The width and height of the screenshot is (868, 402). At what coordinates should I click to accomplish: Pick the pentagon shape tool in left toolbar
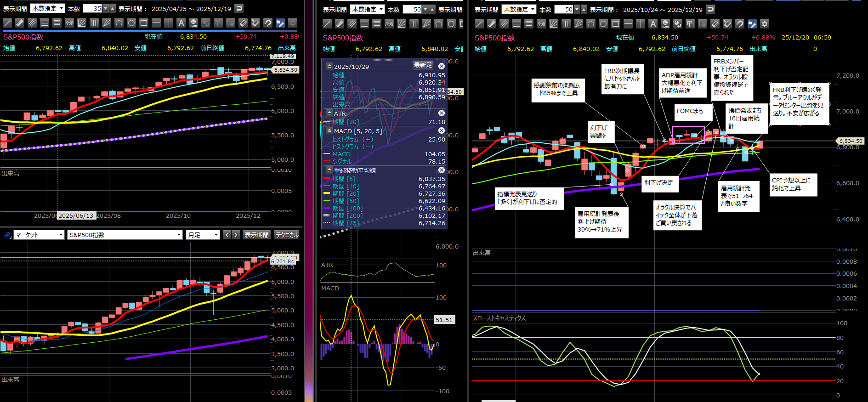point(119,23)
